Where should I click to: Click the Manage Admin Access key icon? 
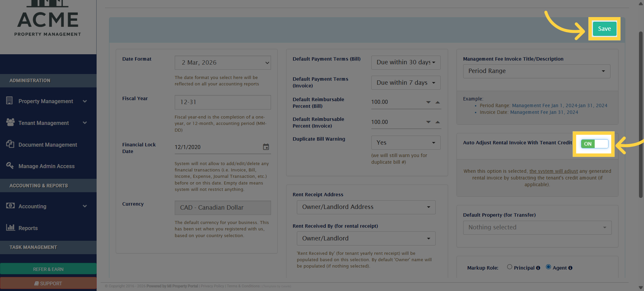[x=10, y=165]
